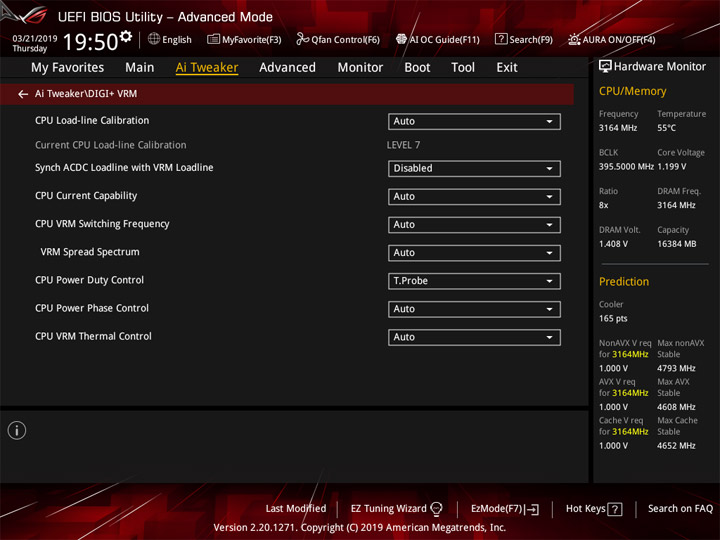Select the CPU Power Duty Control label
Image resolution: width=720 pixels, height=540 pixels.
(90, 280)
